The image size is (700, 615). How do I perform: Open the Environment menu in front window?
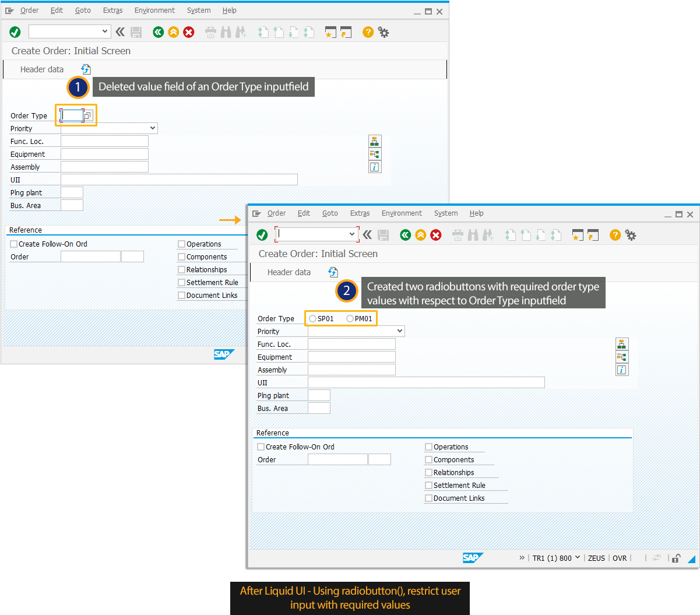pyautogui.click(x=402, y=213)
